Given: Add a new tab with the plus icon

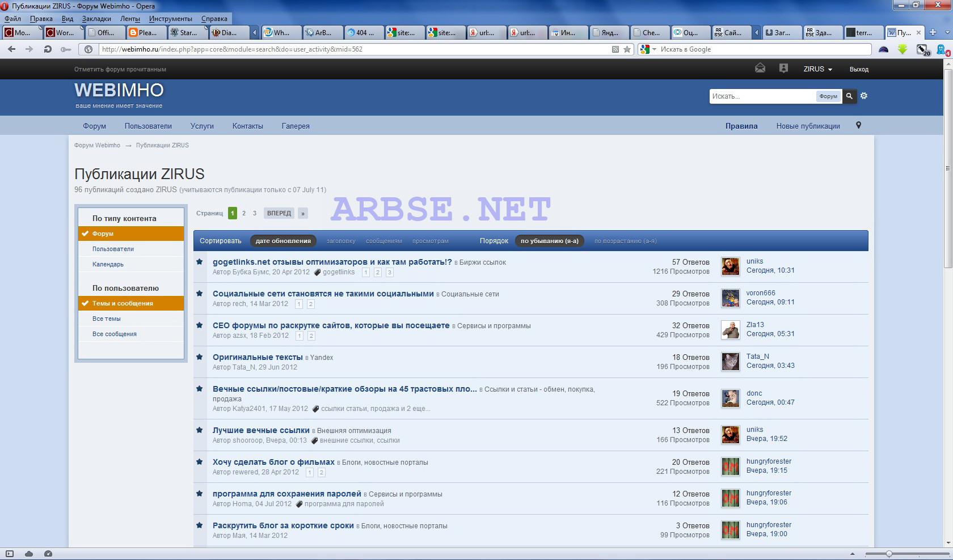Looking at the screenshot, I should point(933,32).
